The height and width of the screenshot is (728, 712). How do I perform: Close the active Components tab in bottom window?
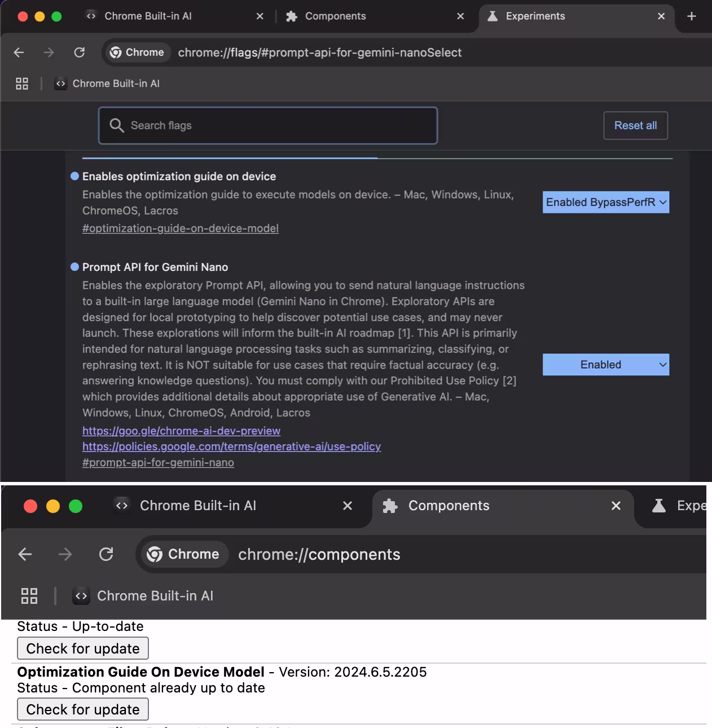616,506
